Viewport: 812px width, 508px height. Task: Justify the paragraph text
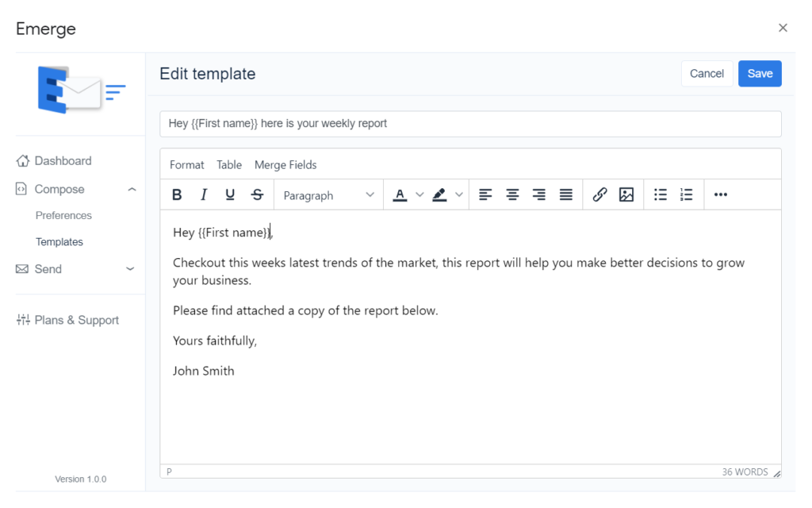(x=566, y=195)
